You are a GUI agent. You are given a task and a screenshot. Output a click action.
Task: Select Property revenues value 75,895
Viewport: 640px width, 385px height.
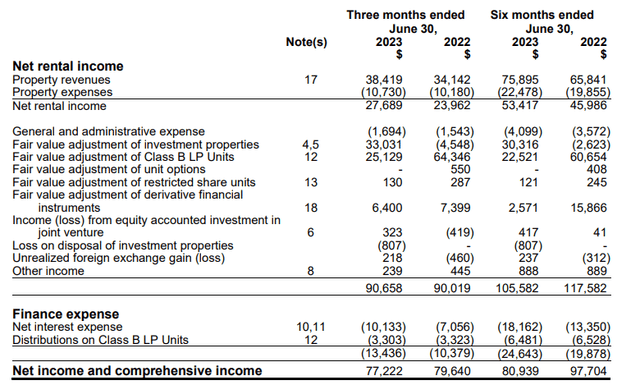(520, 80)
